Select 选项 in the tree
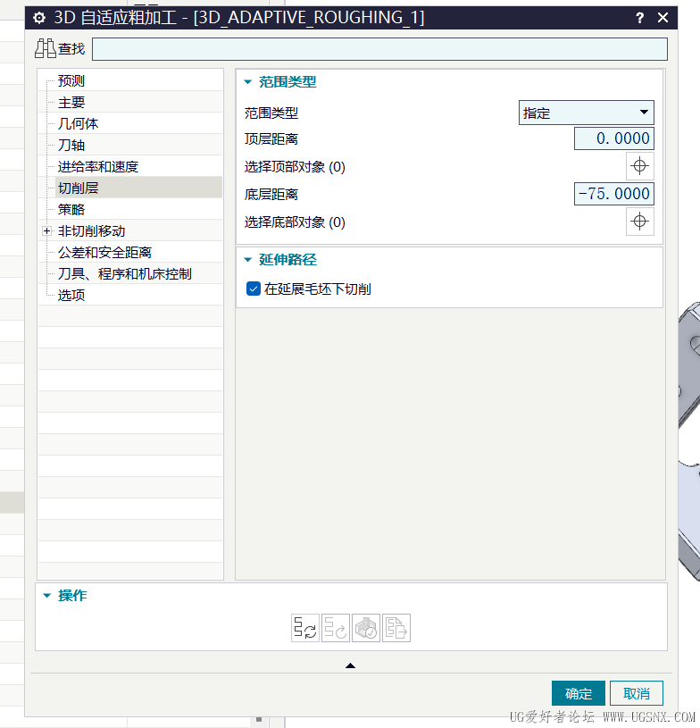Image resolution: width=700 pixels, height=728 pixels. (71, 295)
